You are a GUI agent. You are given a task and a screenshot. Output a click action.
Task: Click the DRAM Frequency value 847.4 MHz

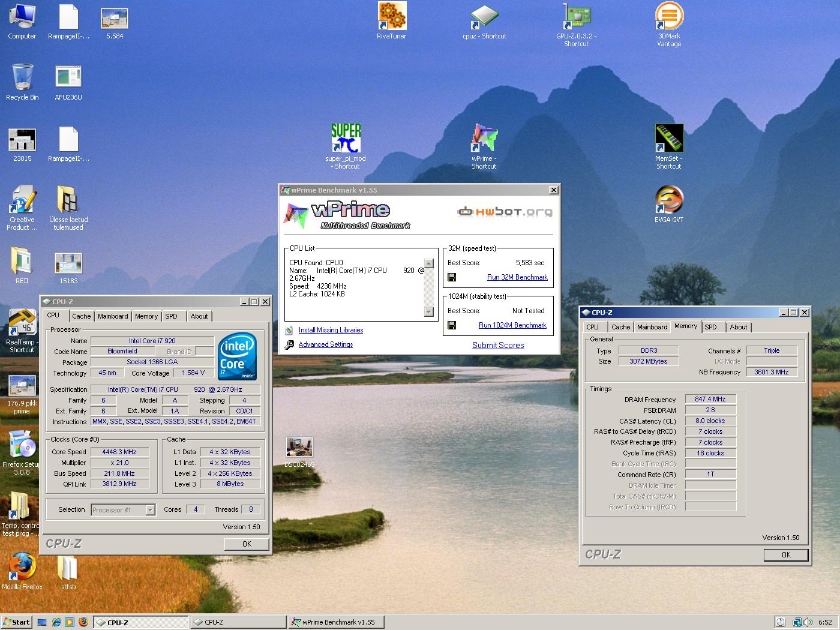coord(710,399)
